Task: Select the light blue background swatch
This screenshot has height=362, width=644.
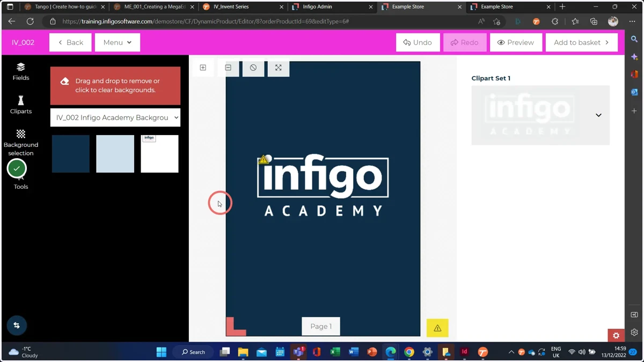Action: tap(115, 154)
